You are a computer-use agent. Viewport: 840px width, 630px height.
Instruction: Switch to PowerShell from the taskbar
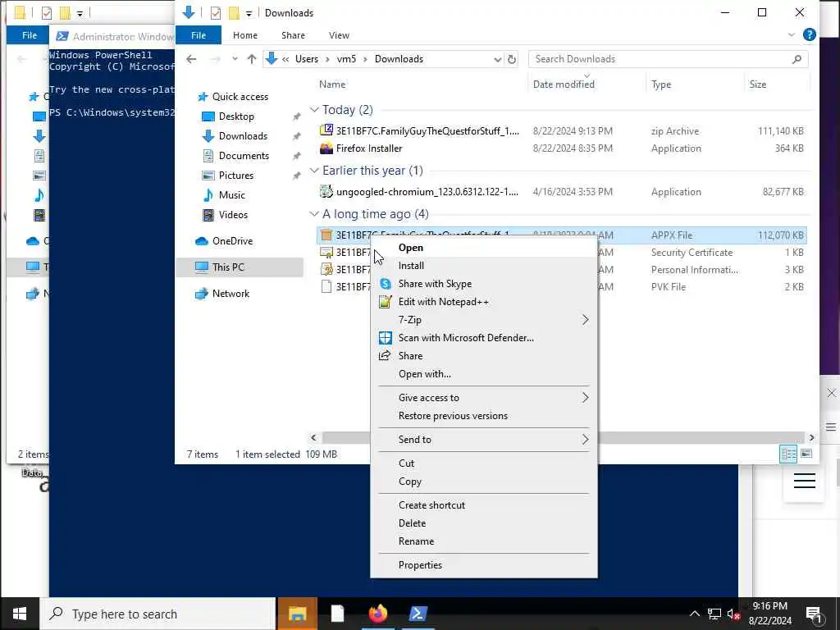point(418,614)
